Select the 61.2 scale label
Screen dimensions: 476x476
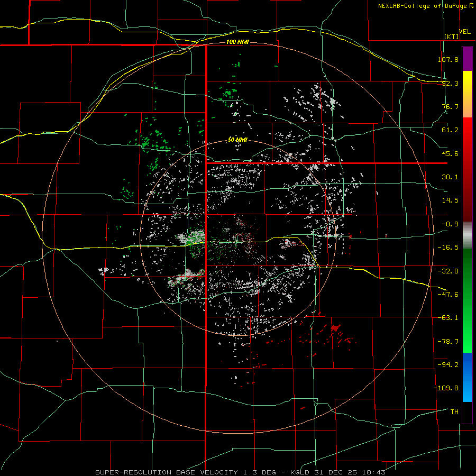[450, 130]
